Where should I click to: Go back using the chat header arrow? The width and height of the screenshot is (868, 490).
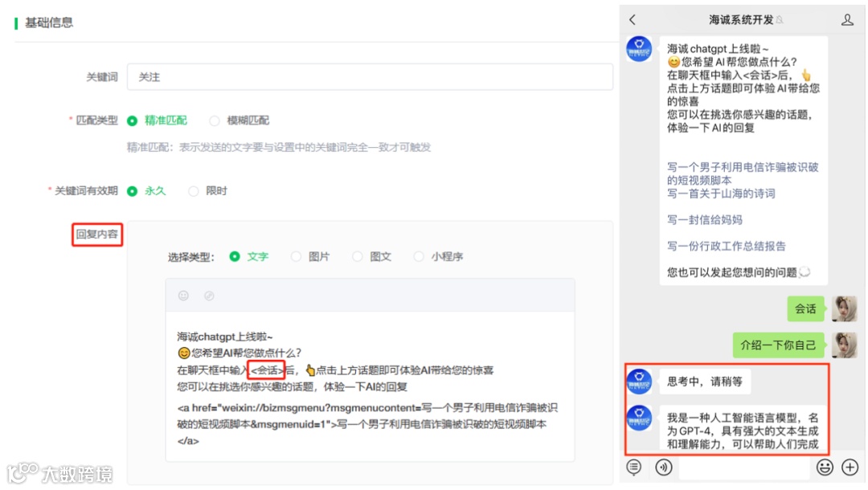tap(633, 20)
